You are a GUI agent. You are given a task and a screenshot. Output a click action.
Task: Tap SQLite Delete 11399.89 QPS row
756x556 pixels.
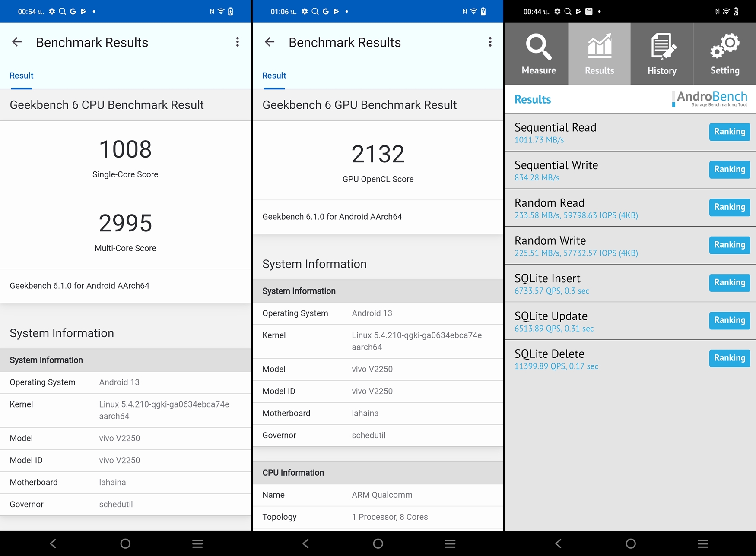pos(631,359)
